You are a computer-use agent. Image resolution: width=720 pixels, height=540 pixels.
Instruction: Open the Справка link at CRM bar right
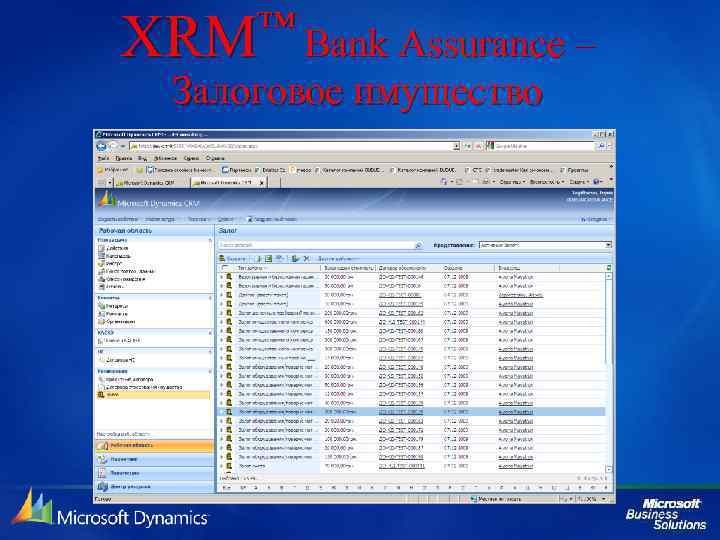coord(595,219)
